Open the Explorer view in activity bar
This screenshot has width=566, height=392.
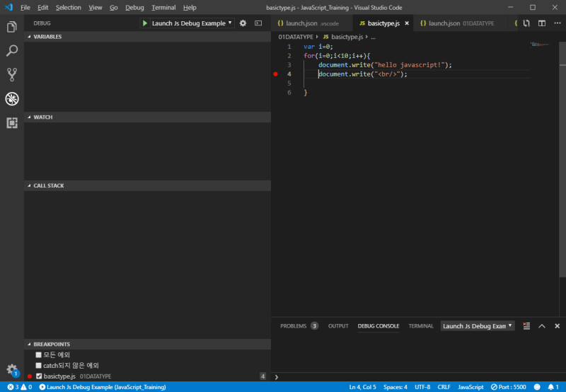12,27
